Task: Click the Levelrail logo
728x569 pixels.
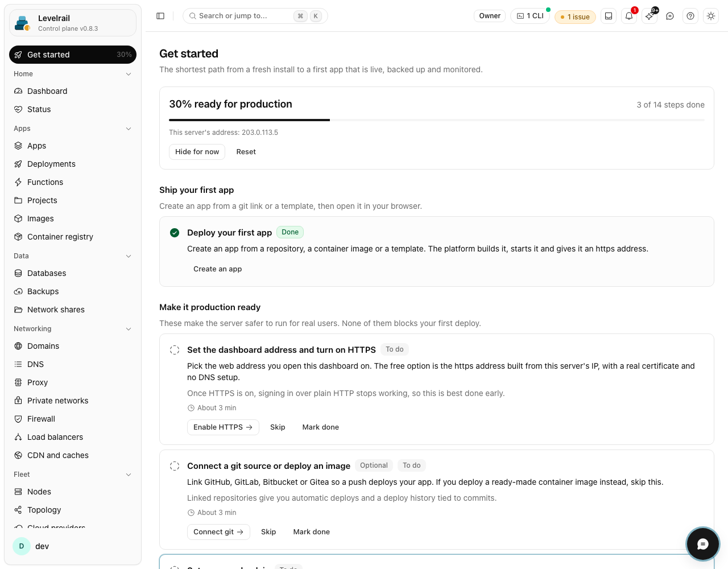Action: click(x=23, y=23)
